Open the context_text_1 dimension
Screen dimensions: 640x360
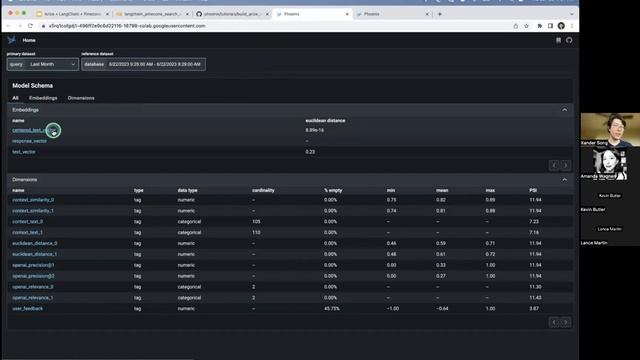pyautogui.click(x=27, y=232)
